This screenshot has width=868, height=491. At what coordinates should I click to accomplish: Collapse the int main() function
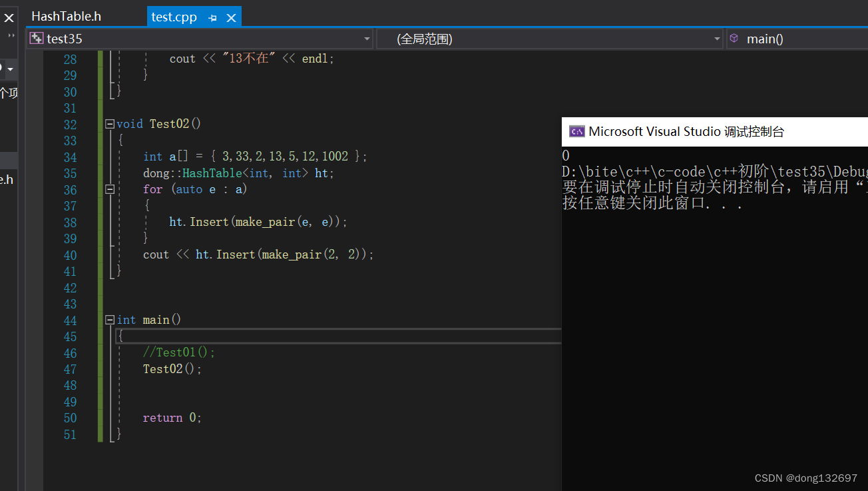click(110, 320)
